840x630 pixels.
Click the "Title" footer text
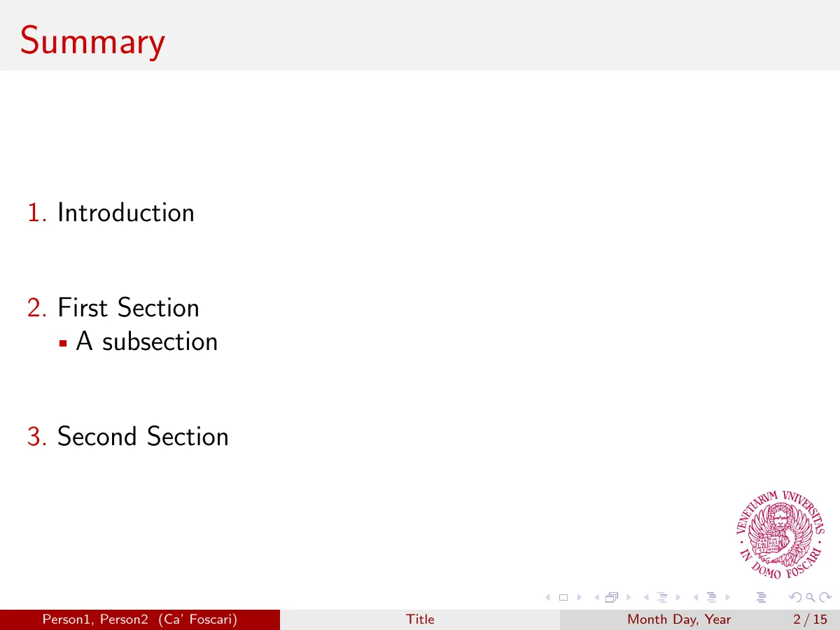click(420, 619)
